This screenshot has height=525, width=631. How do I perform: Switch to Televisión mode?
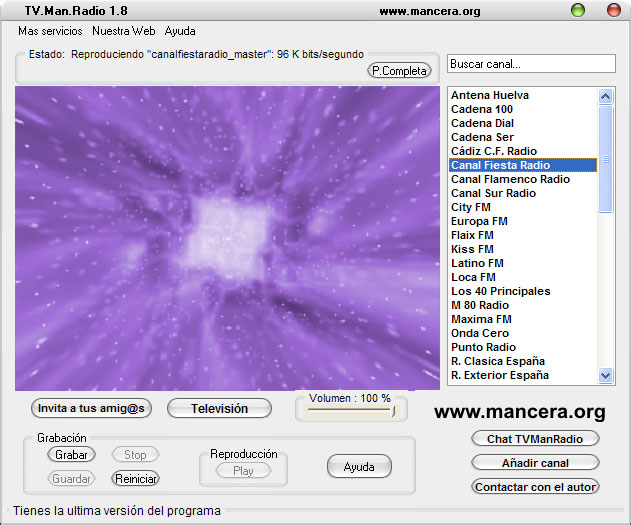click(x=219, y=409)
